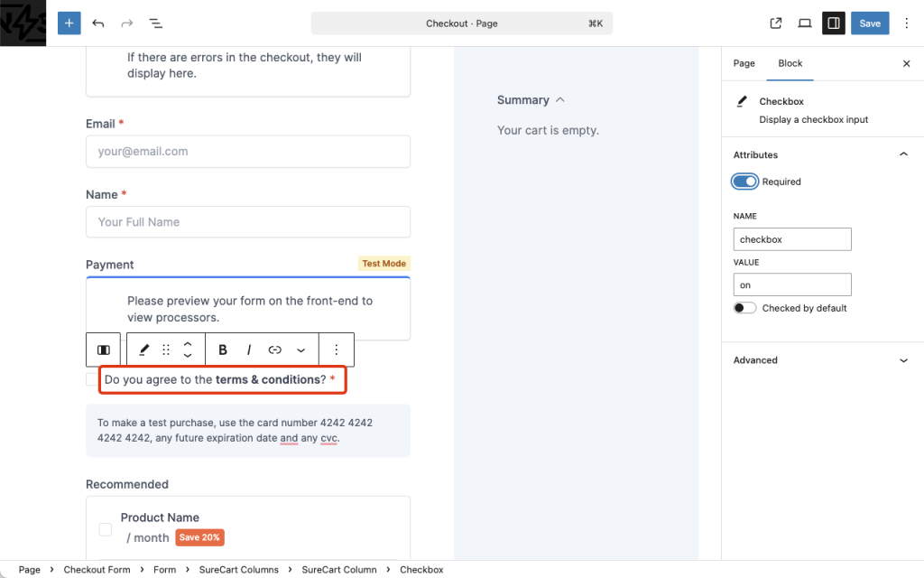Enable Checked by default

[744, 308]
